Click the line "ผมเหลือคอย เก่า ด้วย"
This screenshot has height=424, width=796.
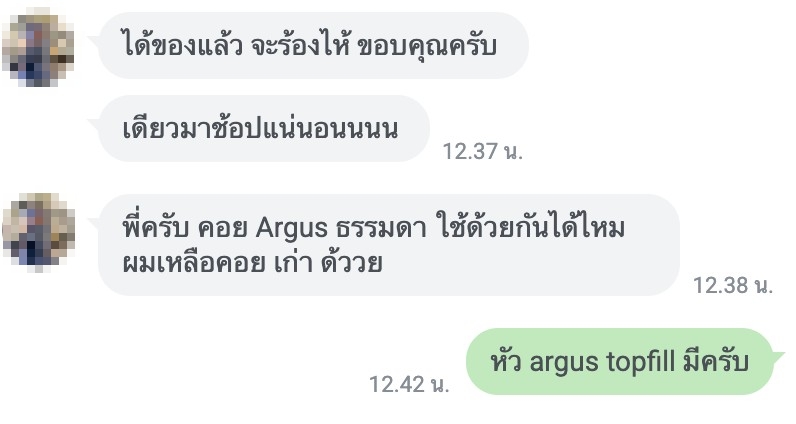coord(252,263)
